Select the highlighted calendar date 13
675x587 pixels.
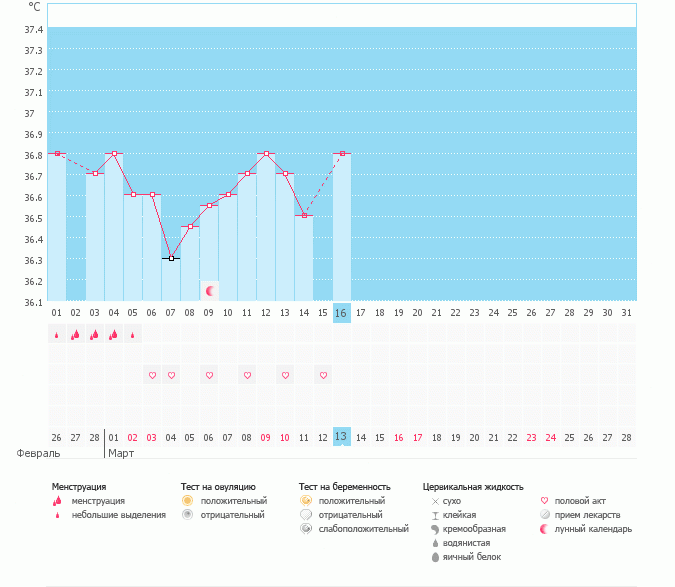341,437
